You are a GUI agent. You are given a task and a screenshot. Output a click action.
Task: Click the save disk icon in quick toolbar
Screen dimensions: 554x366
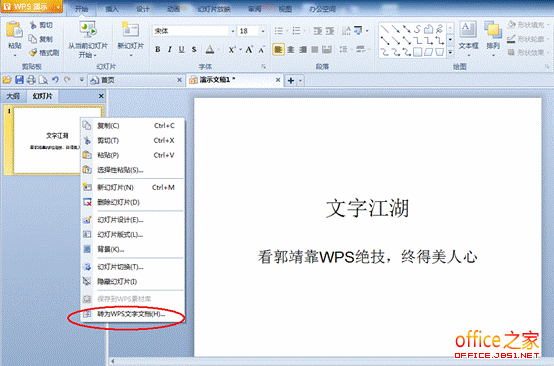pos(19,80)
